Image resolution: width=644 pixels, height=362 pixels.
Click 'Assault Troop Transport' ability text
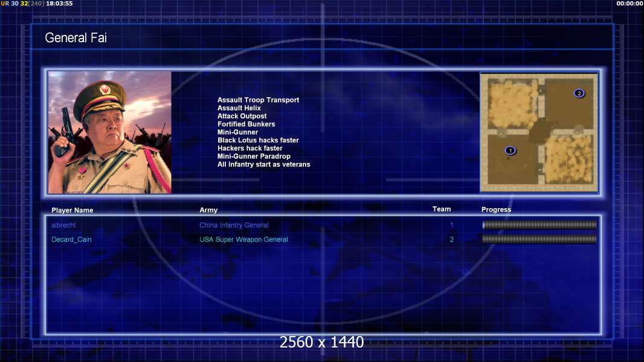click(259, 100)
